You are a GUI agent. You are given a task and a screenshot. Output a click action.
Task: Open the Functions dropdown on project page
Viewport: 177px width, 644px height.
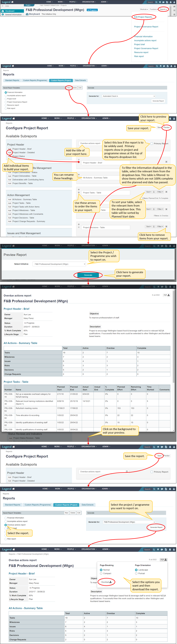click(x=154, y=9)
